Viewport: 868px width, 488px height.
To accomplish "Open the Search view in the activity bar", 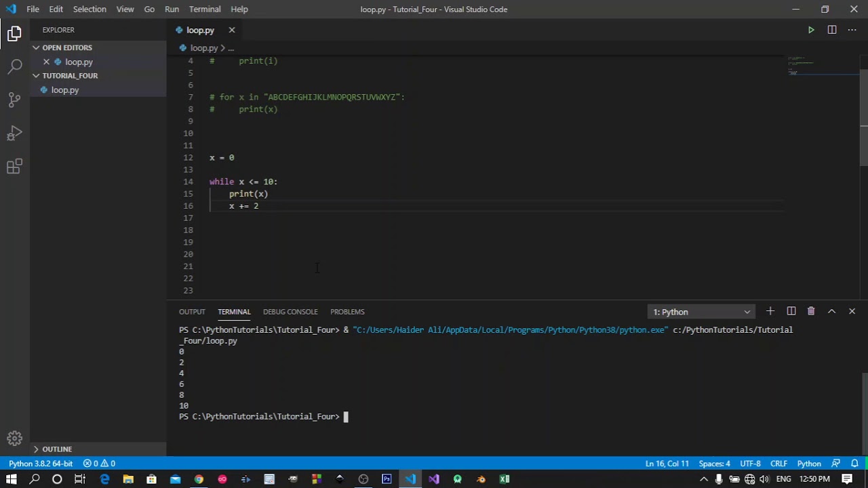I will 14,66.
